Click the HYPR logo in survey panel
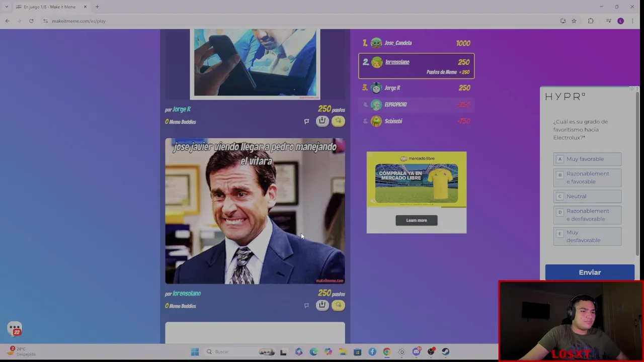 pyautogui.click(x=565, y=97)
